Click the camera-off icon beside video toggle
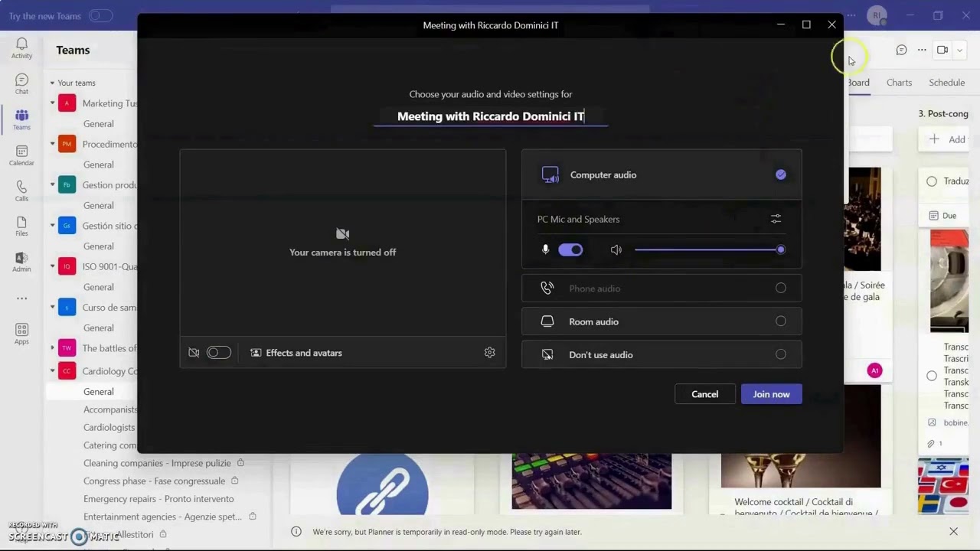The image size is (980, 551). tap(194, 353)
